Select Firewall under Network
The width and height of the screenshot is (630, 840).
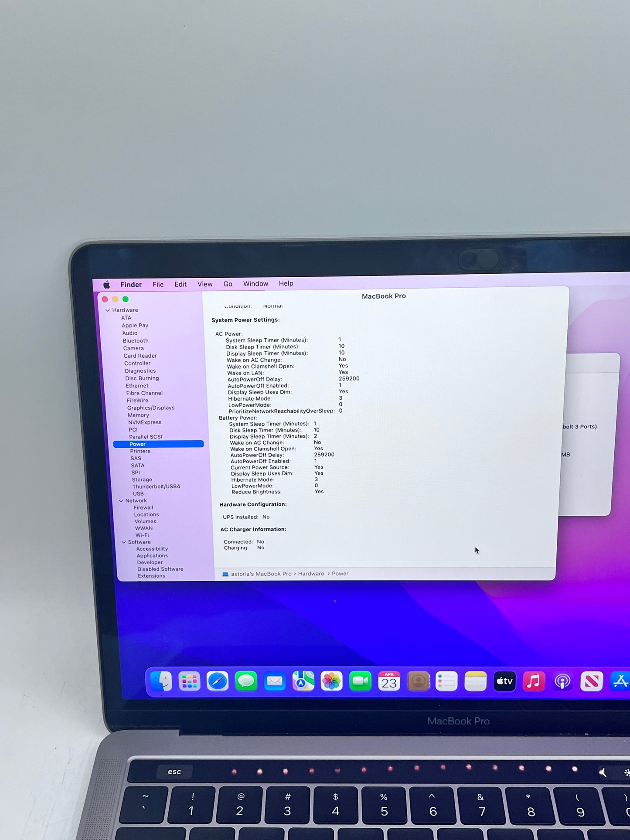pyautogui.click(x=143, y=508)
